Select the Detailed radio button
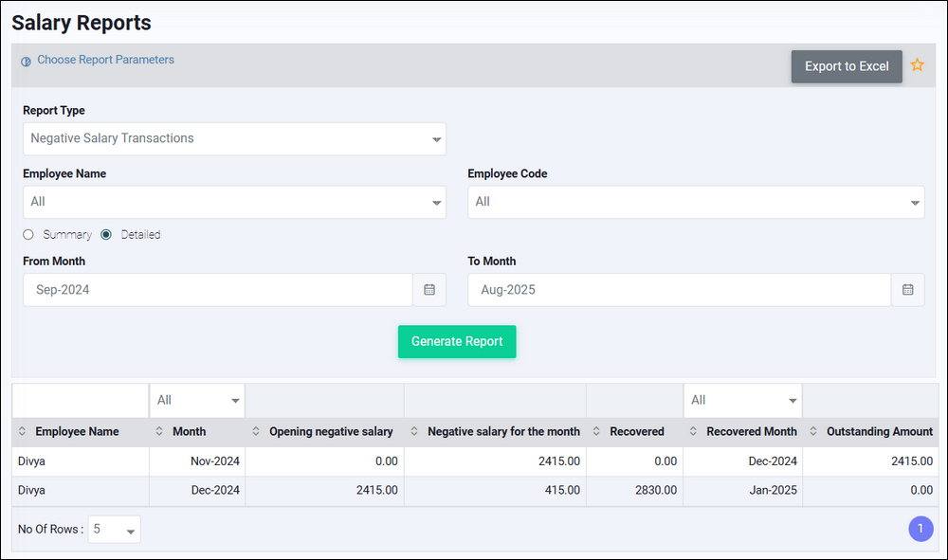Viewport: 948px width, 560px height. click(106, 234)
